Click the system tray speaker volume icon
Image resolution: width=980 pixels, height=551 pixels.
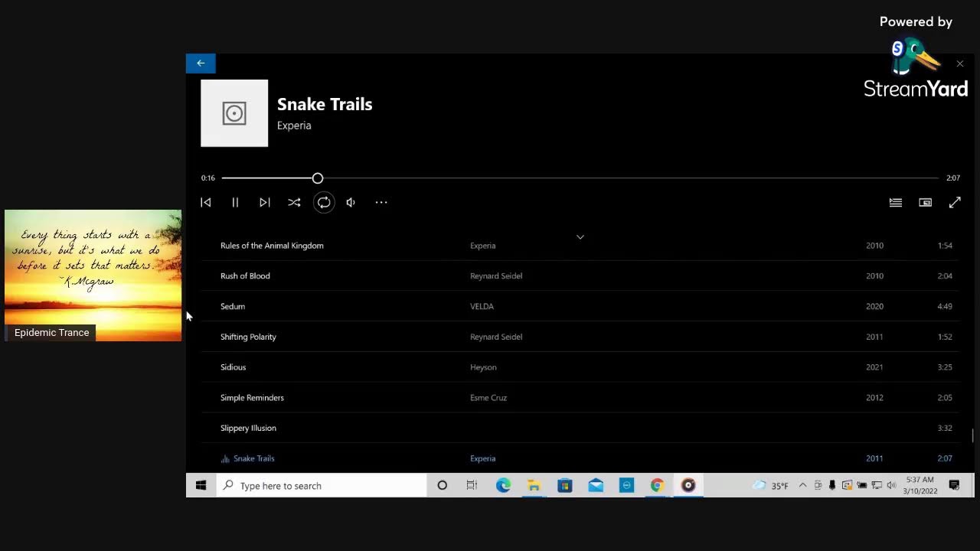point(891,486)
